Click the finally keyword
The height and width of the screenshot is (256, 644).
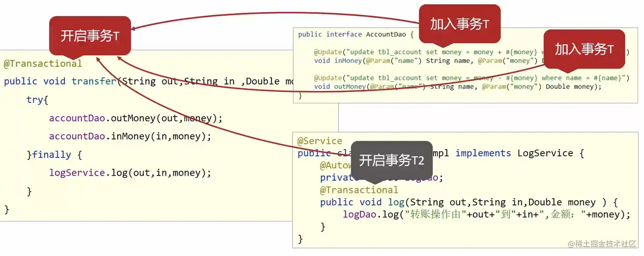coord(52,154)
